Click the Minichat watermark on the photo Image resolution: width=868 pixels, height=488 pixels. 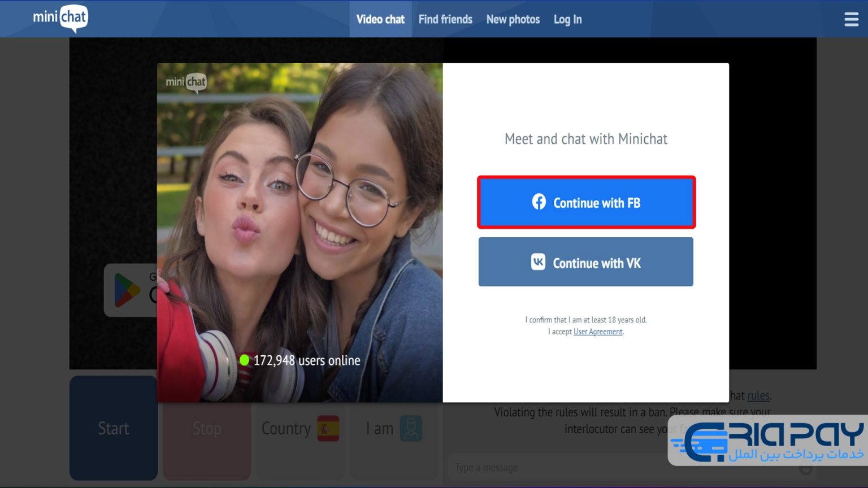point(186,82)
